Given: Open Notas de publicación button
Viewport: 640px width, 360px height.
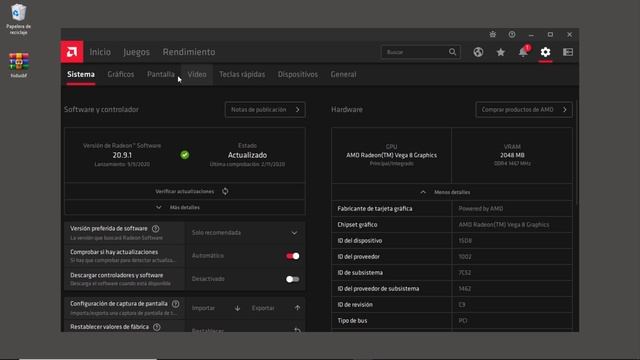Looking at the screenshot, I should pos(265,109).
